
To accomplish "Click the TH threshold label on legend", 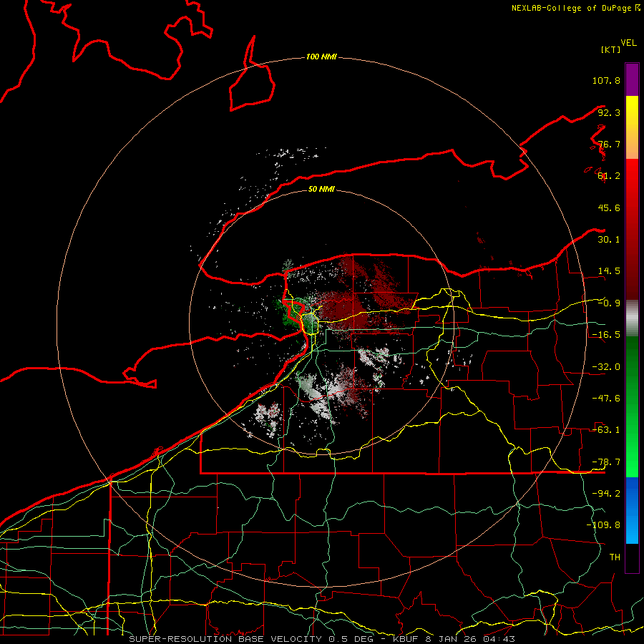I will pyautogui.click(x=615, y=557).
